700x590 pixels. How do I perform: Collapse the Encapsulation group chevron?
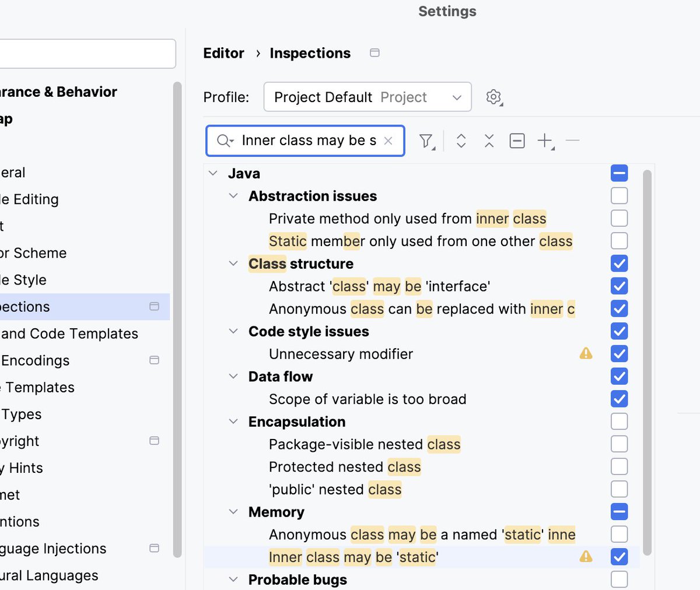(233, 422)
